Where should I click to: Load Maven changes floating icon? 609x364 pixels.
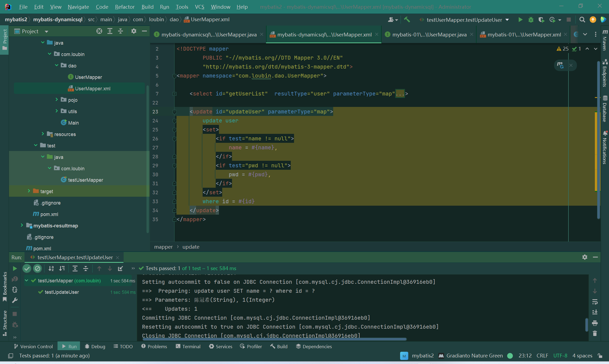tap(560, 65)
